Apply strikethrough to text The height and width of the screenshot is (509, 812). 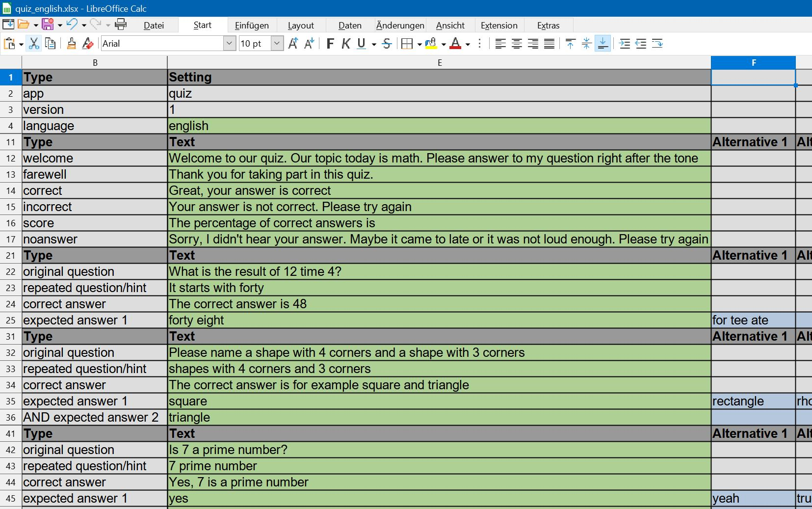[x=387, y=44]
